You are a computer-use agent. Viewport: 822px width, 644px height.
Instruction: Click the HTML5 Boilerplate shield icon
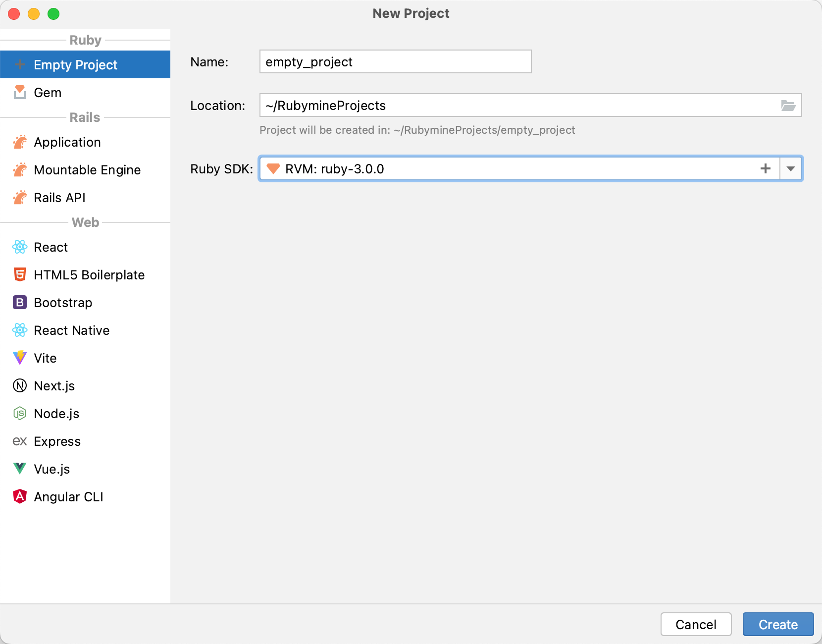(20, 275)
